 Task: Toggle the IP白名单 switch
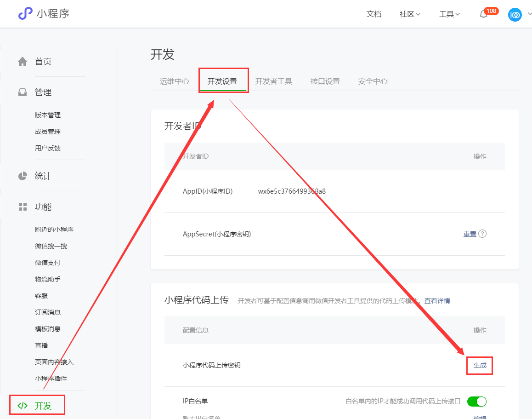coord(476,402)
